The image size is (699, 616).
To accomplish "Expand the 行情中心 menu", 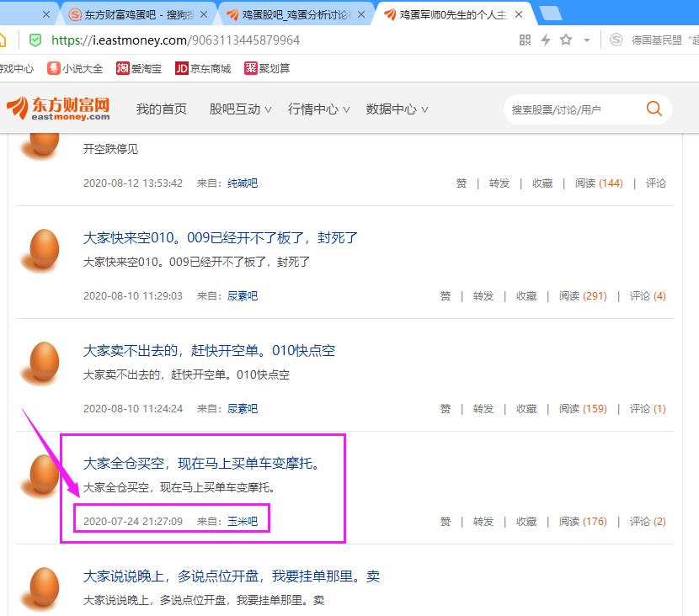I will click(x=318, y=109).
